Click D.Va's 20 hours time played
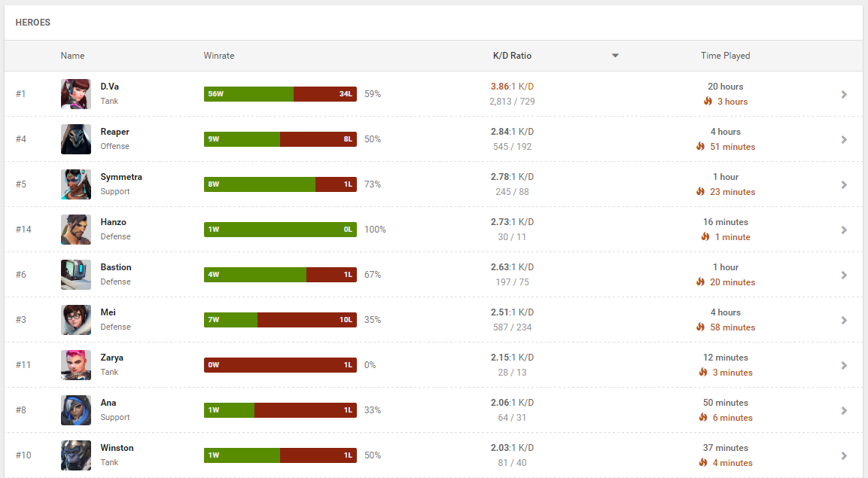The height and width of the screenshot is (478, 868). (x=725, y=87)
